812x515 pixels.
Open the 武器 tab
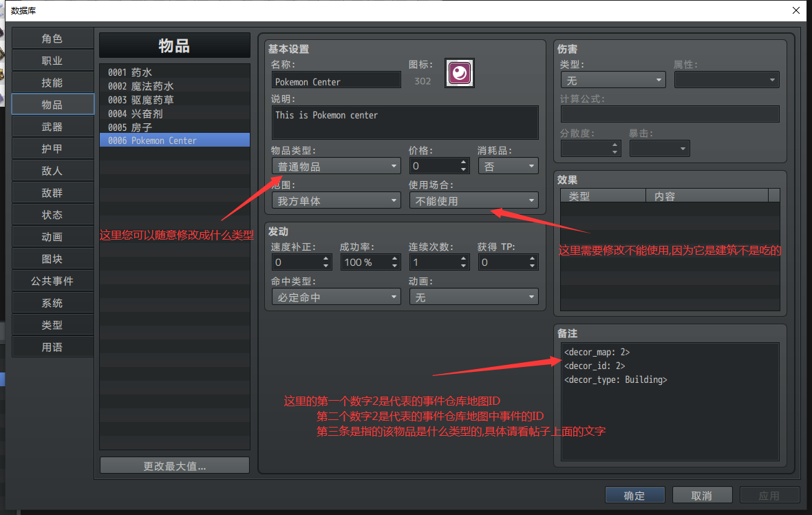(x=52, y=127)
